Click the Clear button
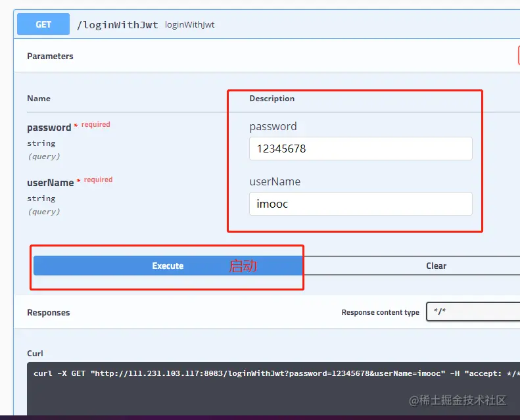520x420 pixels. pos(436,266)
